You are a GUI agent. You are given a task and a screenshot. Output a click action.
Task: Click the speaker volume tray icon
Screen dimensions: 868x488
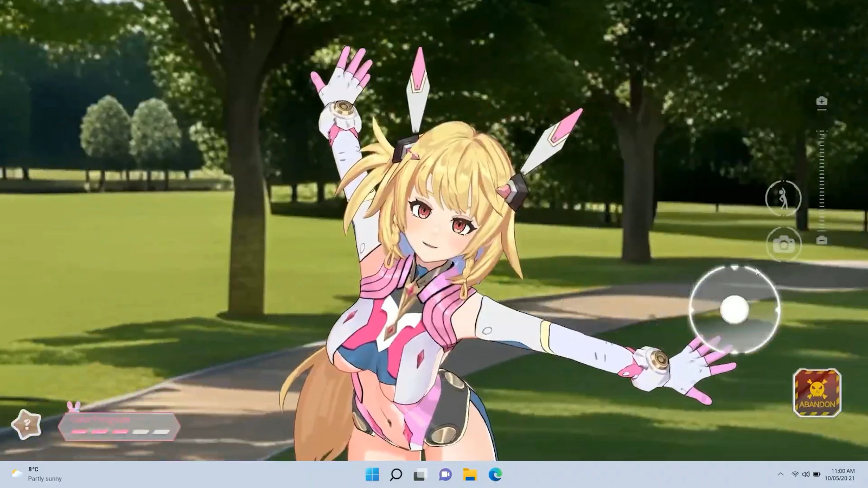pos(806,474)
